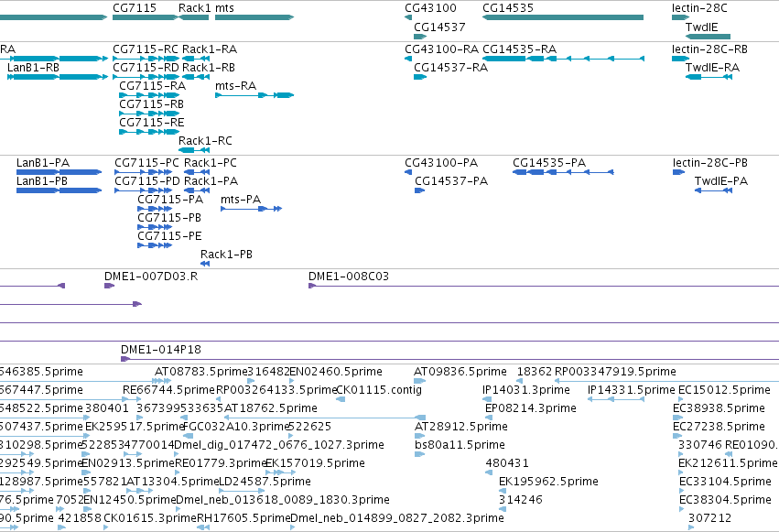Click protein CG7115-PC
This screenshot has width=779, height=532.
point(146,163)
